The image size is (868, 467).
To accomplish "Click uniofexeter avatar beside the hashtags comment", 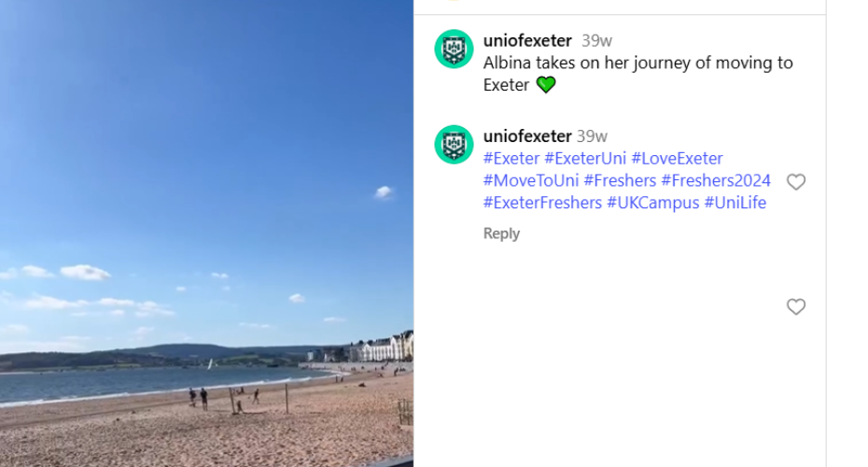I will pos(454,145).
